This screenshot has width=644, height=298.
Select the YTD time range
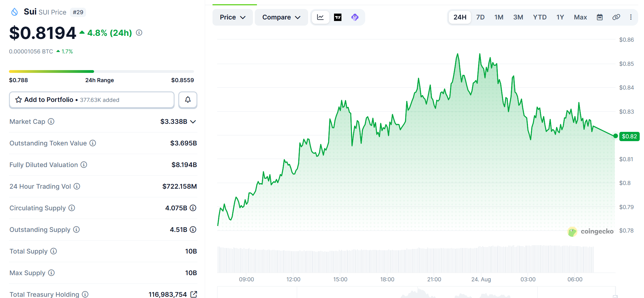point(540,17)
